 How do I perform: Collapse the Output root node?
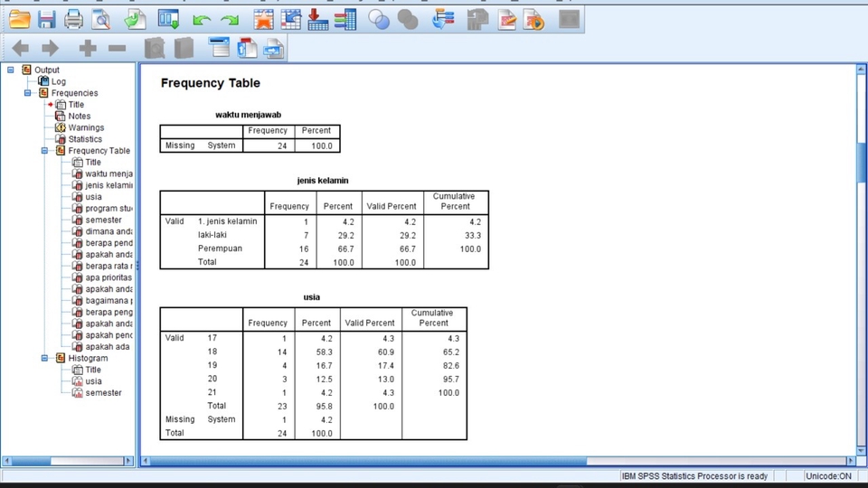(11, 70)
